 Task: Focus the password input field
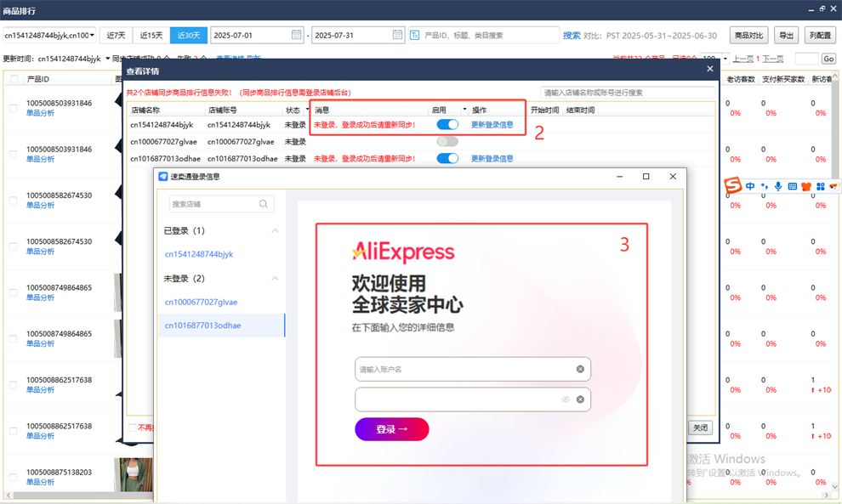pyautogui.click(x=473, y=399)
